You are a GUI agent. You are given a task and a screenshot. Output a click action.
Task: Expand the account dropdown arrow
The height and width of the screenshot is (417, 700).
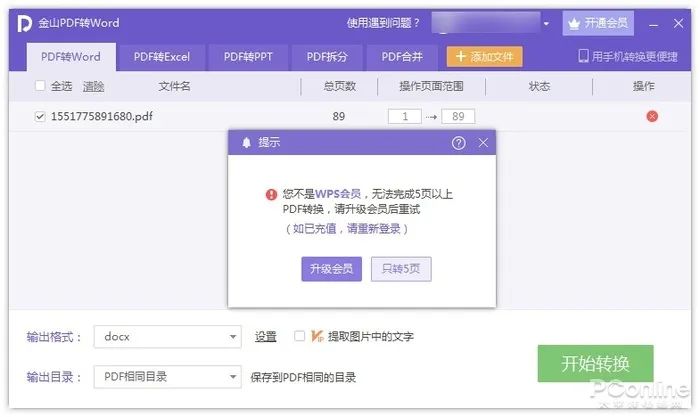(x=546, y=23)
